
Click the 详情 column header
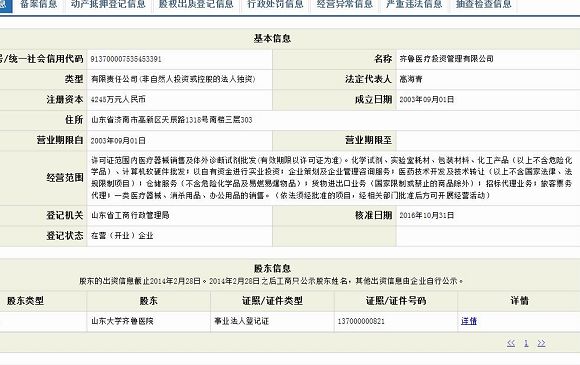[x=519, y=301]
